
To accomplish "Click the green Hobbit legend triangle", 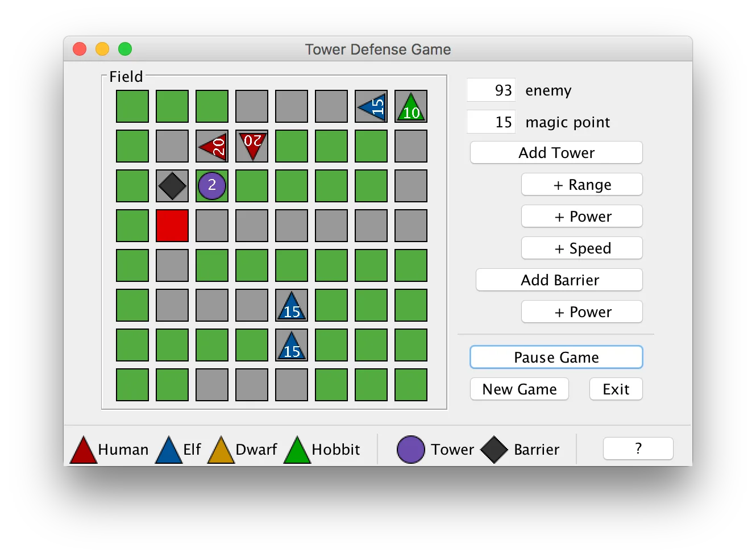I will point(297,450).
